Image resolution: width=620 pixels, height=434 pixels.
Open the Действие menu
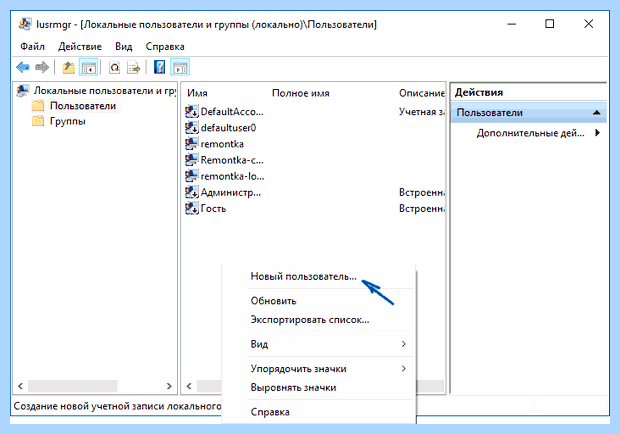click(80, 47)
